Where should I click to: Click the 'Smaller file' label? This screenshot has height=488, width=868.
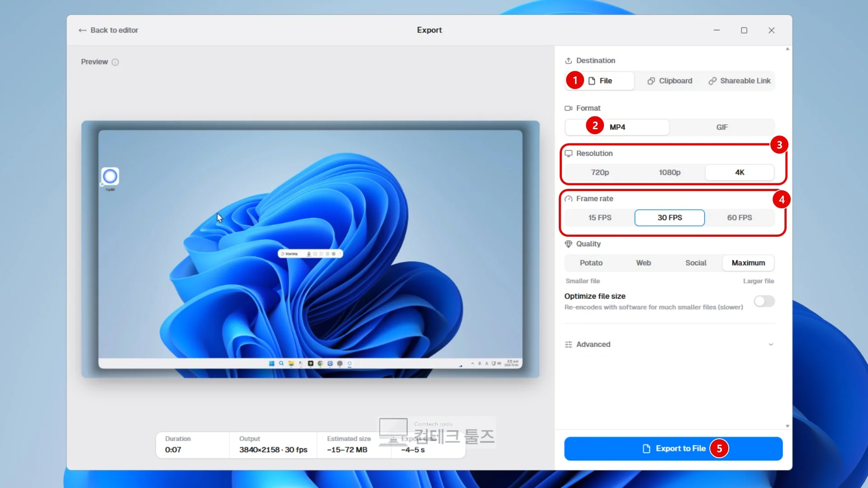(x=583, y=281)
